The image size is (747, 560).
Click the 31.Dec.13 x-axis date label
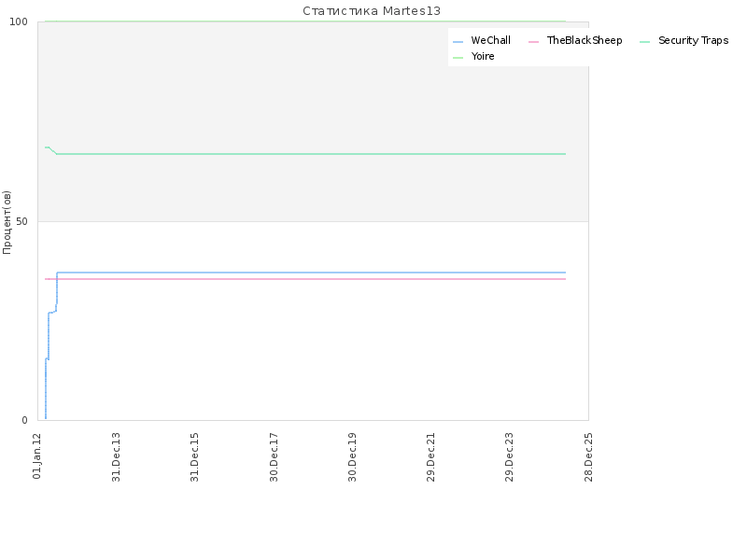point(116,457)
